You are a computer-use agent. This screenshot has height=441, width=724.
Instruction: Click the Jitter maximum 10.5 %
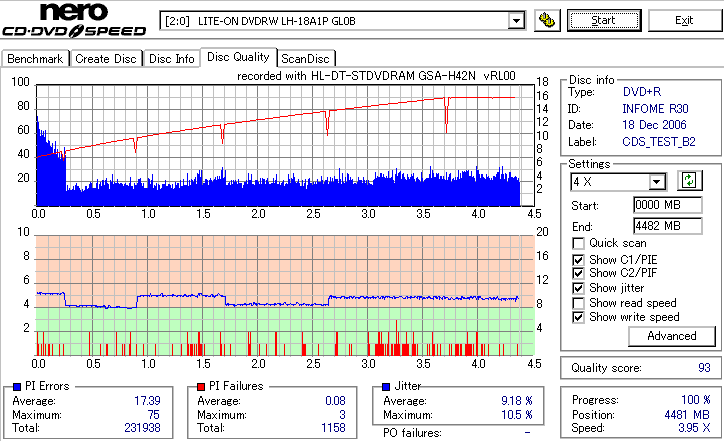coord(517,415)
